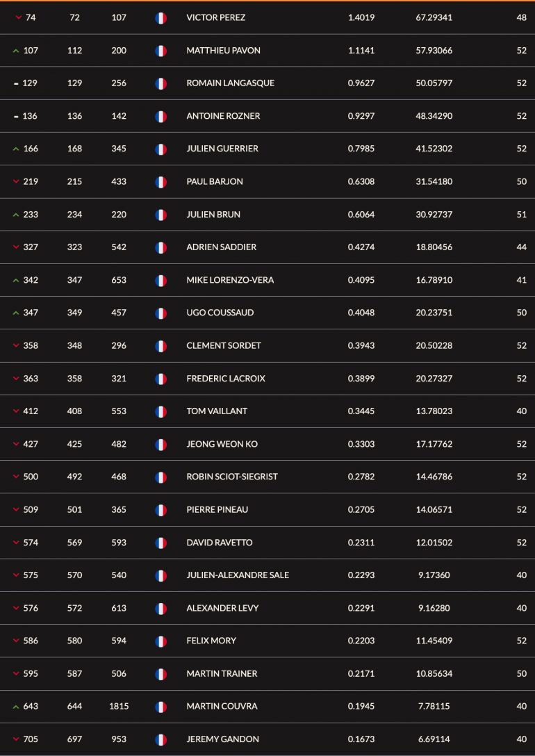The image size is (535, 756).
Task: Click the French flag next to Mike Lorenzo-Vera
Action: click(161, 281)
